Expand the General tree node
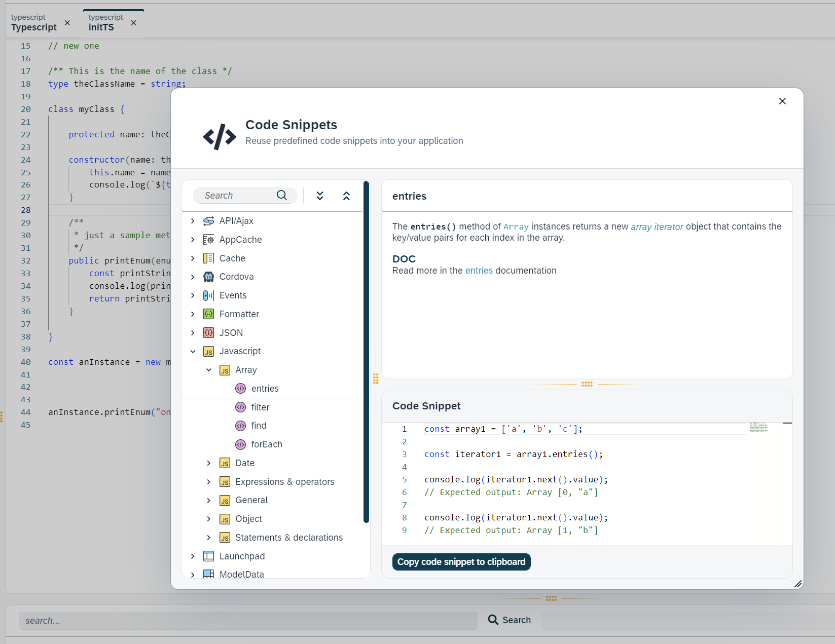 pos(209,501)
